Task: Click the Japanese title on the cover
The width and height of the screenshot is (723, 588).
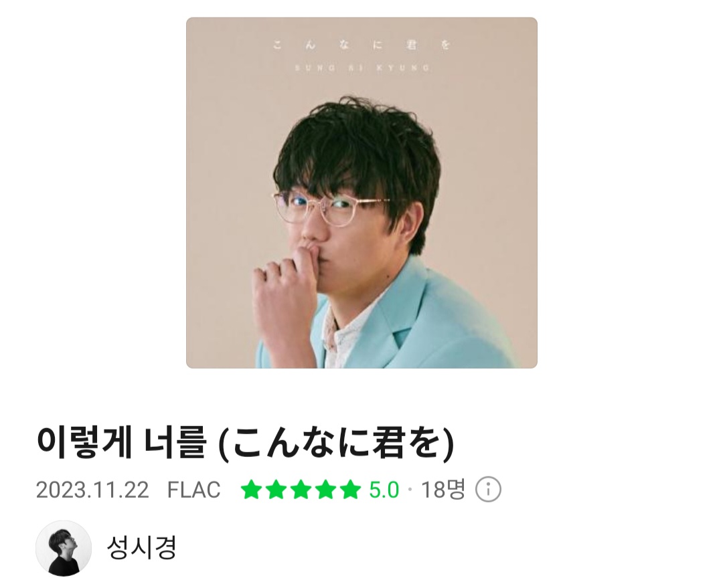Action: (361, 45)
